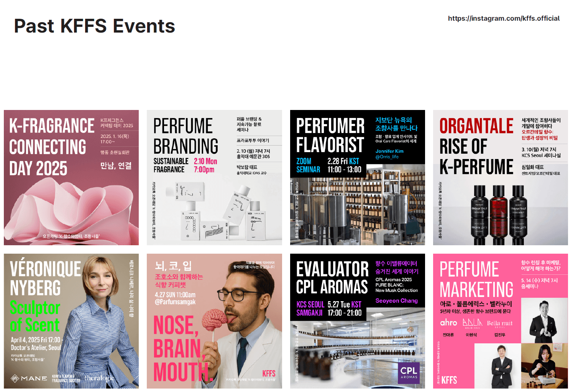Open the Perfumer Flavorist Zoom seminar poster
573x392 pixels.
[x=358, y=177]
